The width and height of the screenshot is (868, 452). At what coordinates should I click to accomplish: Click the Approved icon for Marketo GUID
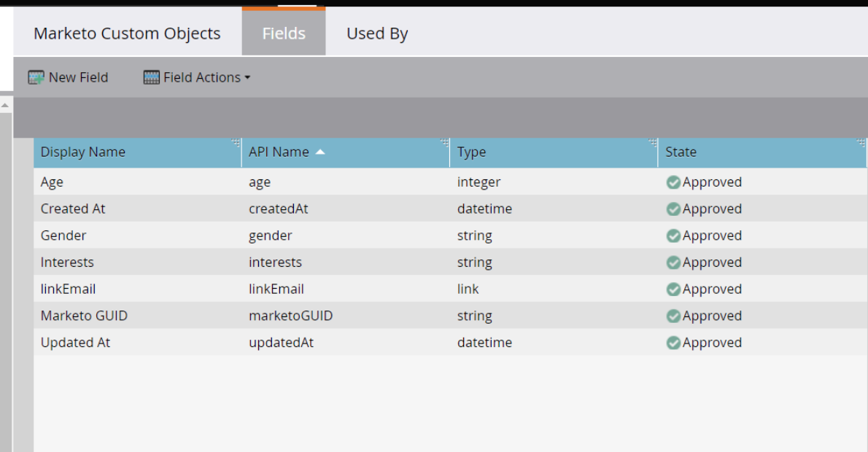tap(673, 316)
